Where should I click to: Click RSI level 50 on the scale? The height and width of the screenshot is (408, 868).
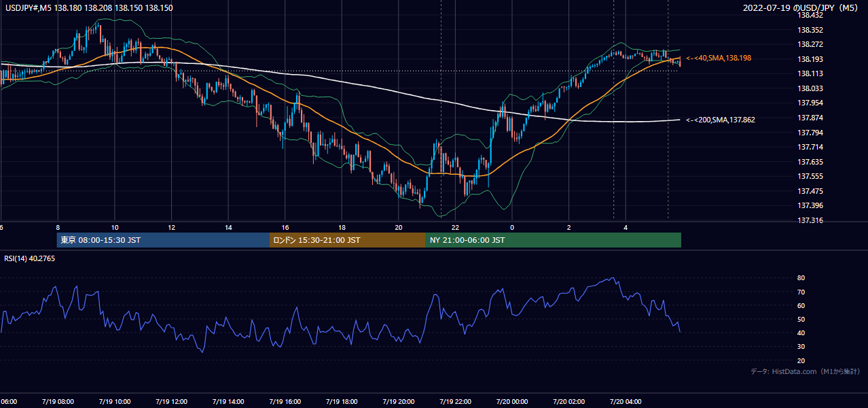[x=801, y=319]
